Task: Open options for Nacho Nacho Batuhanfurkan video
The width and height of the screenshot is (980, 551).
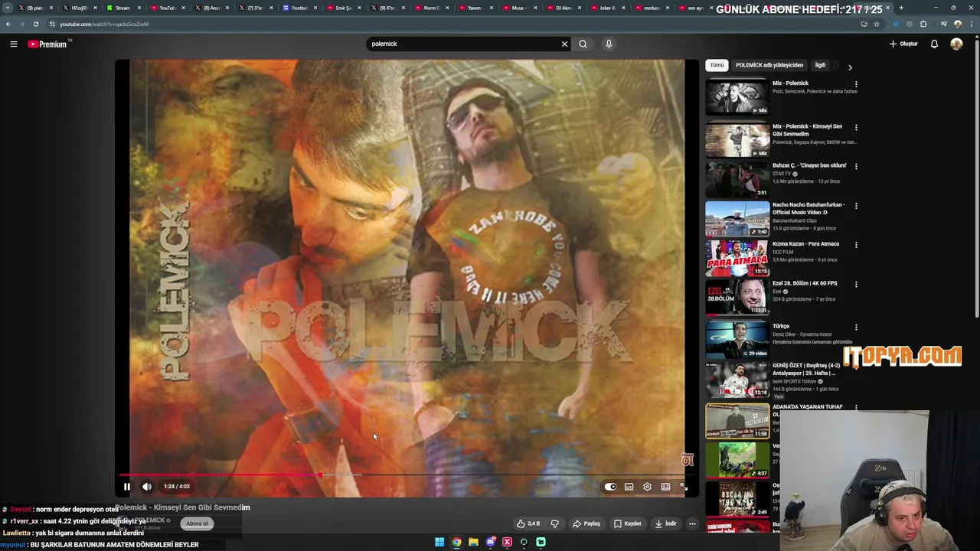Action: tap(856, 206)
